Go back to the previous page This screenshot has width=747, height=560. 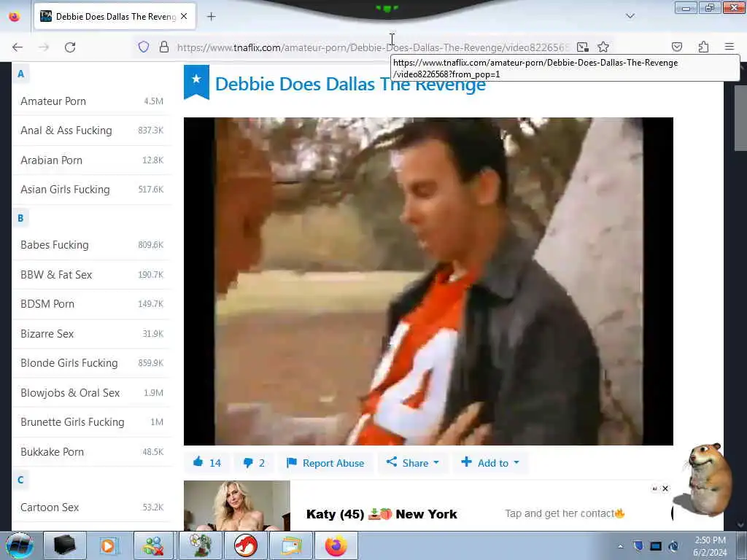tap(18, 47)
